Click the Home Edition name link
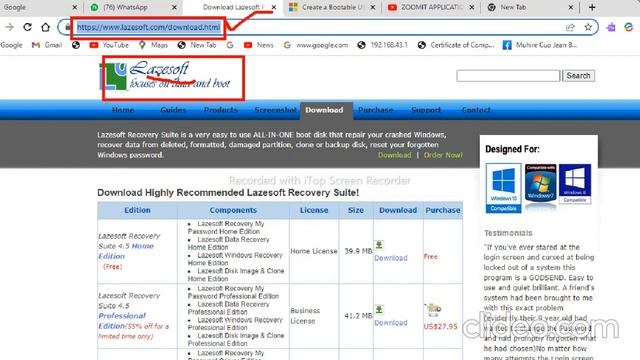 pyautogui.click(x=126, y=251)
